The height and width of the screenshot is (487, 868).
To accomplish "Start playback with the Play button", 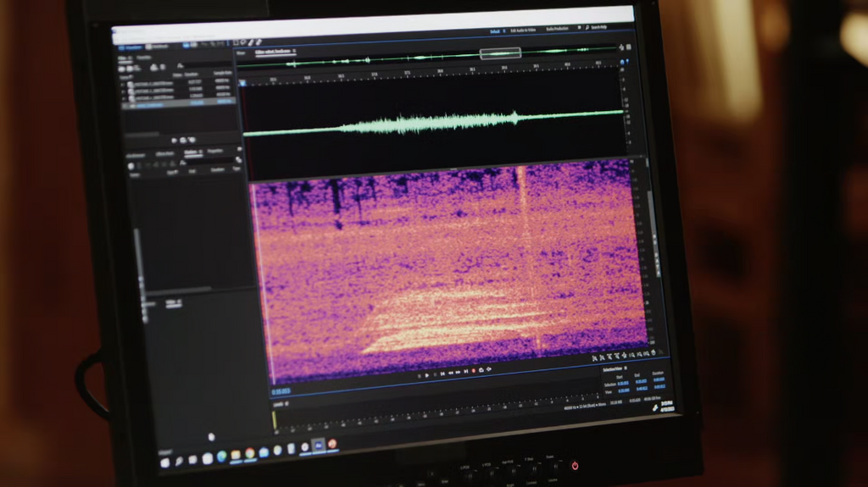I will pos(427,374).
